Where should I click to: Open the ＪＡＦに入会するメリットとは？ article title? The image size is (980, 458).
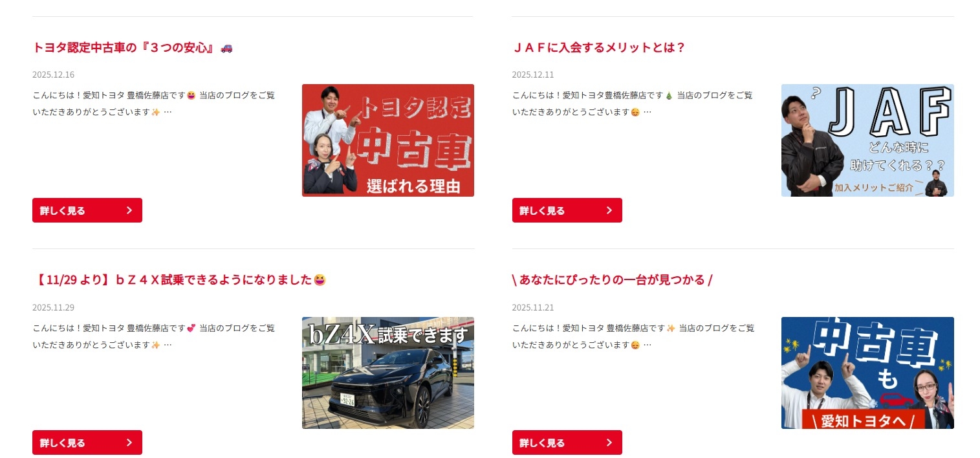click(x=598, y=48)
